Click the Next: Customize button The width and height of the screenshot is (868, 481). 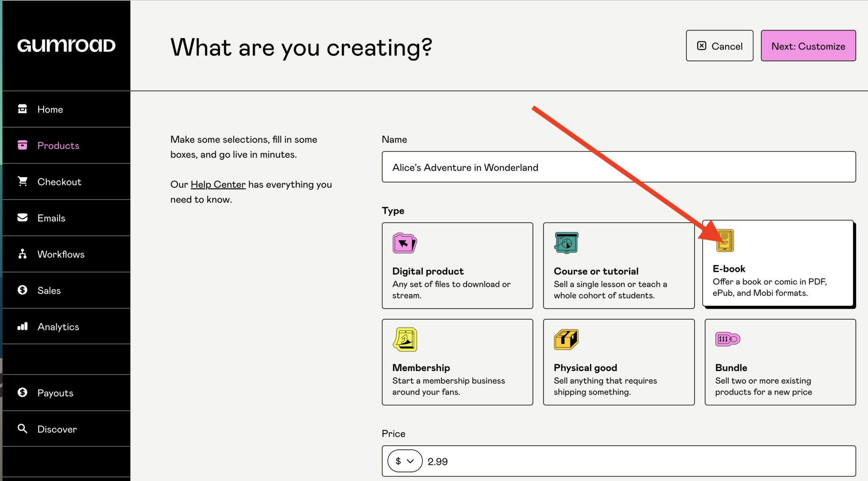tap(808, 45)
